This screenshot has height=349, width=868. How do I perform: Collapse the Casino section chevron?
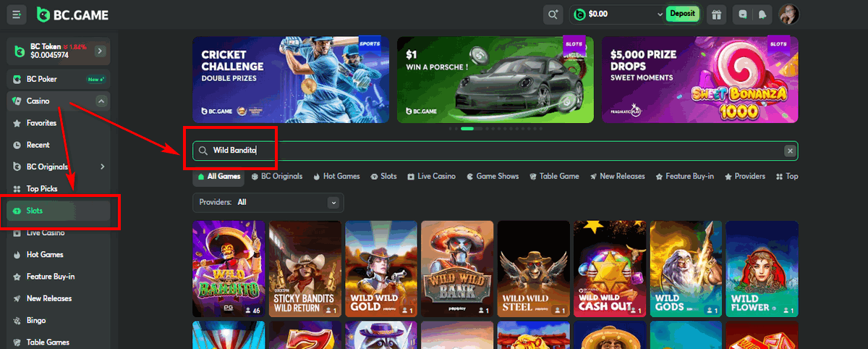pyautogui.click(x=101, y=101)
